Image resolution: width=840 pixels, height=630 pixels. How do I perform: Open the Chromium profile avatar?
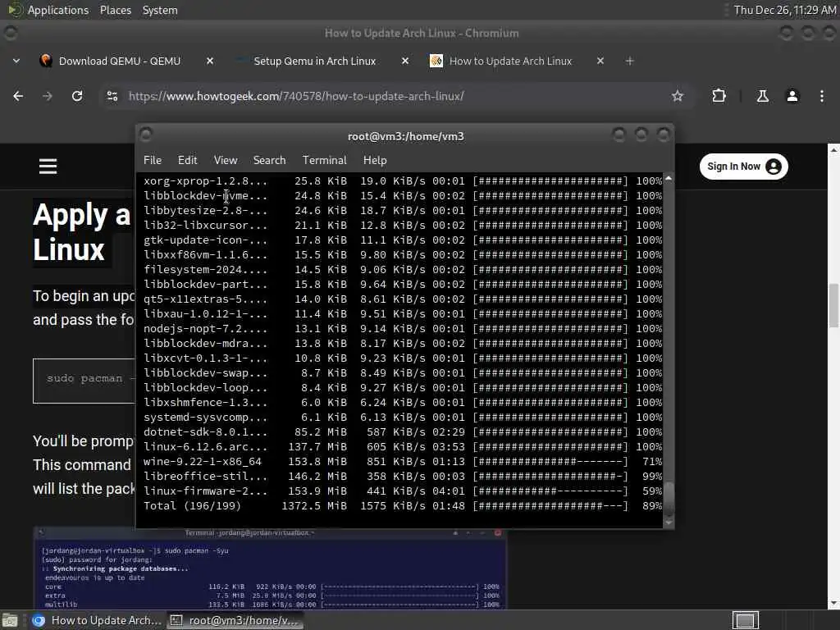tap(792, 96)
